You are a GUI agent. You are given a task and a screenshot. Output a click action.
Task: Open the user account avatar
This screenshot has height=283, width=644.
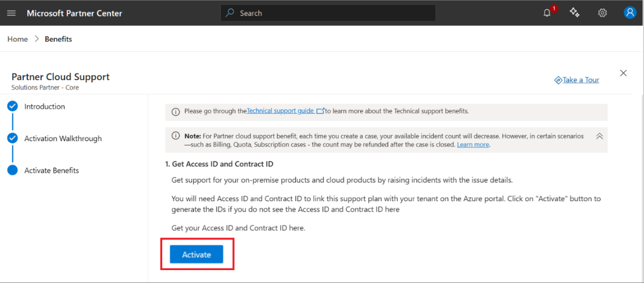click(630, 13)
